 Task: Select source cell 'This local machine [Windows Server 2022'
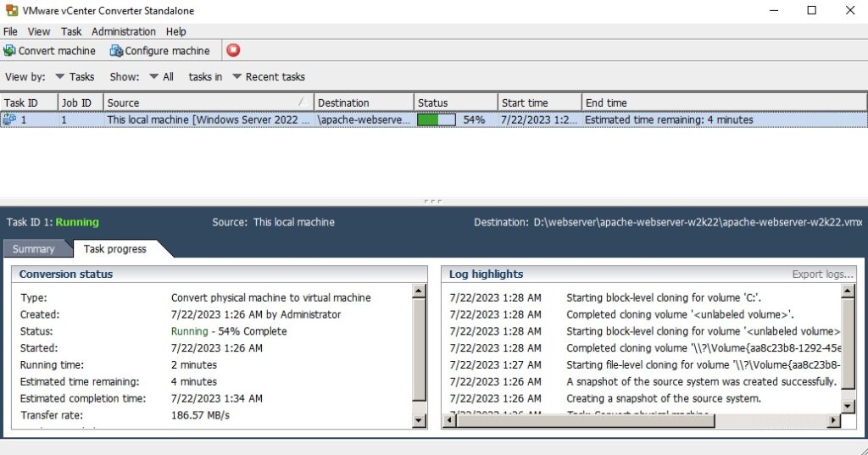(209, 119)
